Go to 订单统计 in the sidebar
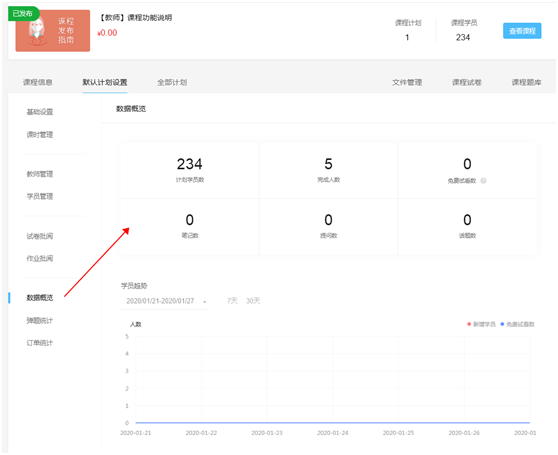The image size is (558, 455). point(40,343)
